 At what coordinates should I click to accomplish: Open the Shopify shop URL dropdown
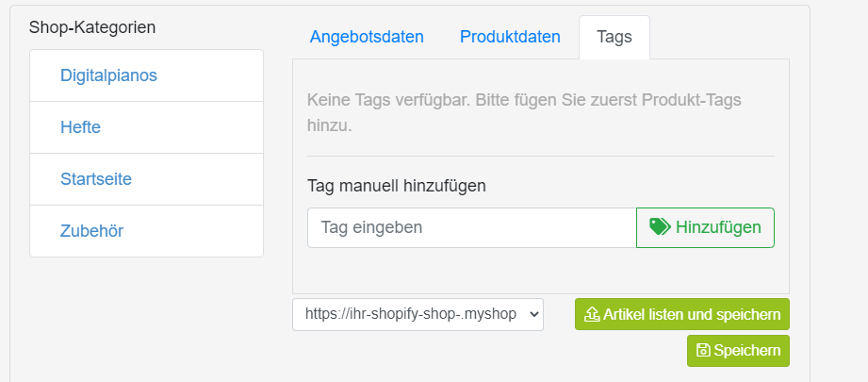[x=418, y=314]
